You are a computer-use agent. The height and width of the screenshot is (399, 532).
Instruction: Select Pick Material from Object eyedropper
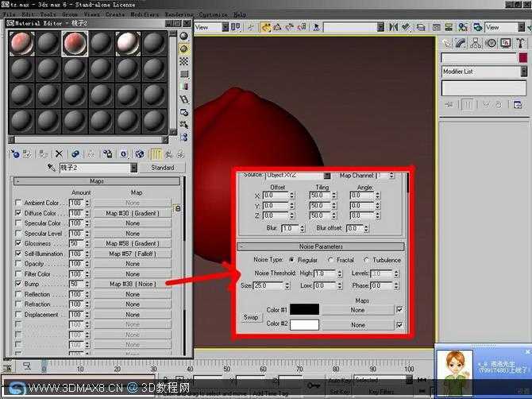point(51,168)
